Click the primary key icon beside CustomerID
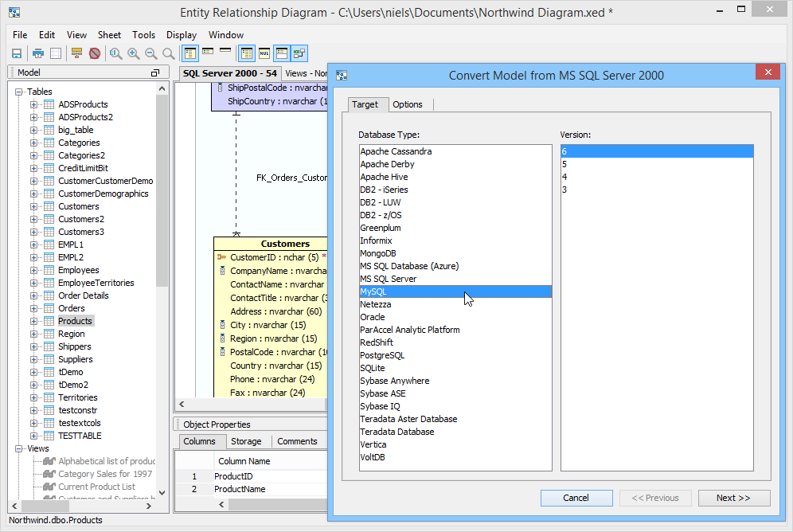This screenshot has height=532, width=793. click(x=221, y=257)
